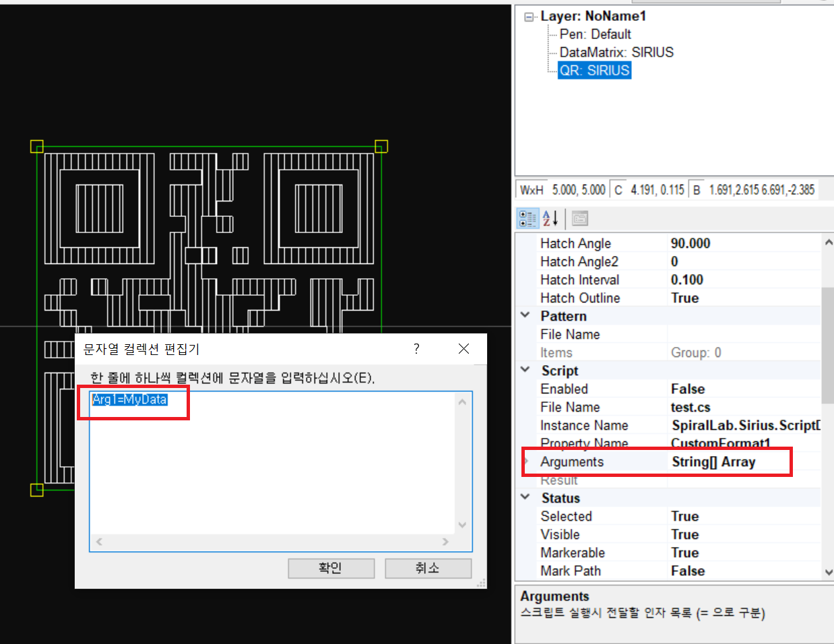
Task: Close the 문자열 컬렉션 편집기 dialog
Action: (463, 349)
